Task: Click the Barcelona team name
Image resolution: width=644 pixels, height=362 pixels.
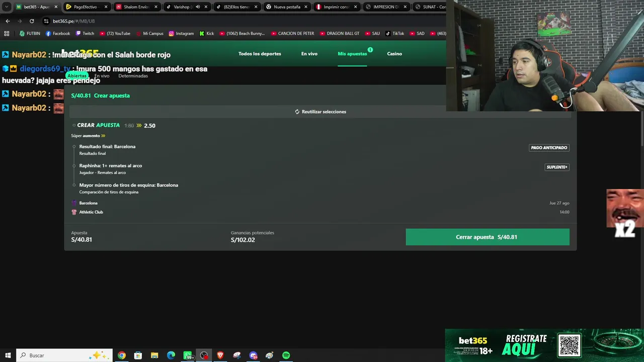Action: pos(89,203)
